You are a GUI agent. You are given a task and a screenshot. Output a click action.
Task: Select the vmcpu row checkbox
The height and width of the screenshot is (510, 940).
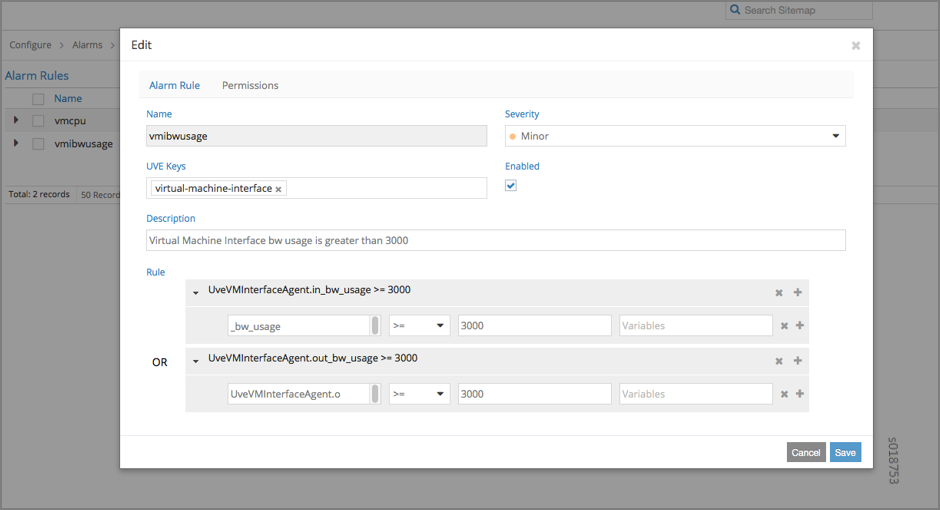38,121
